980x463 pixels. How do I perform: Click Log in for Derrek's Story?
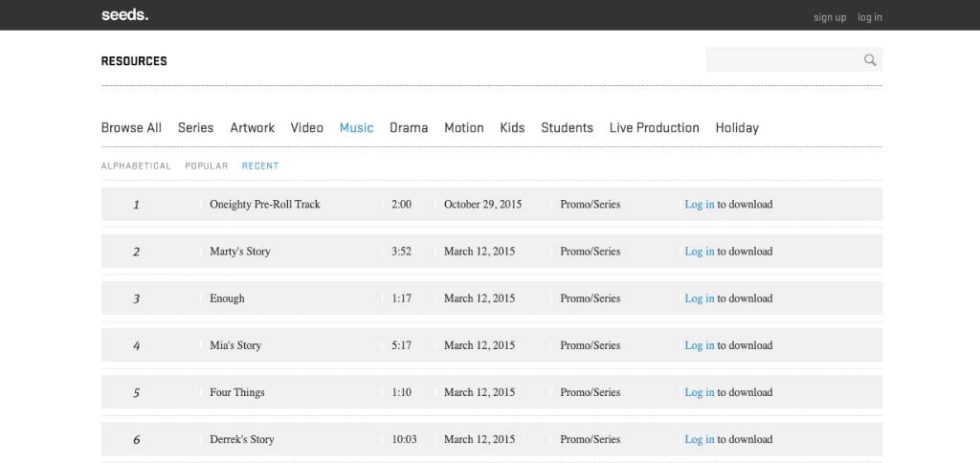tap(699, 440)
